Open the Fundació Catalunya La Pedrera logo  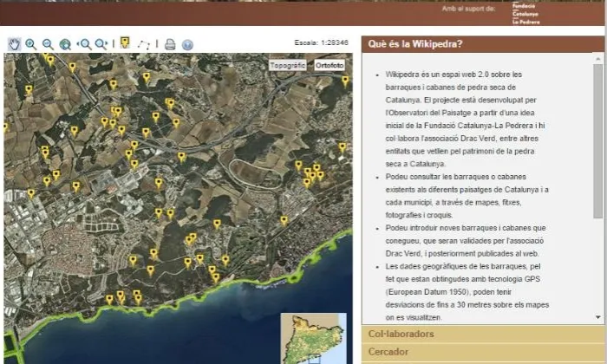(525, 14)
